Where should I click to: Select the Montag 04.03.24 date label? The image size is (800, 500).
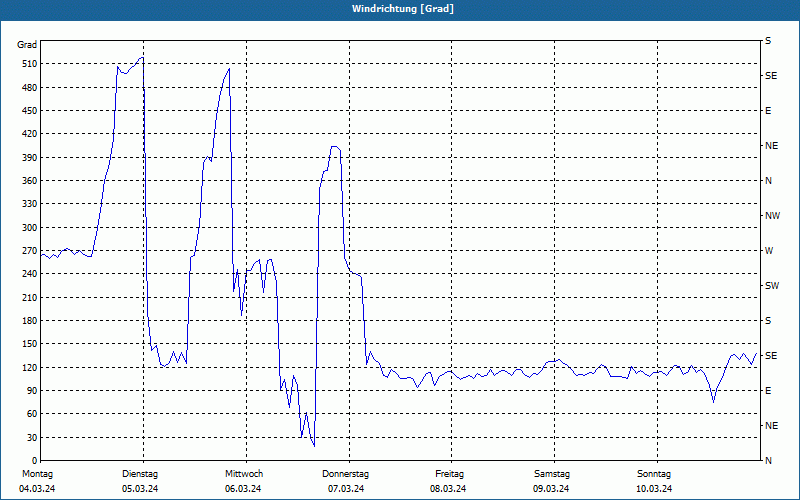[x=37, y=481]
